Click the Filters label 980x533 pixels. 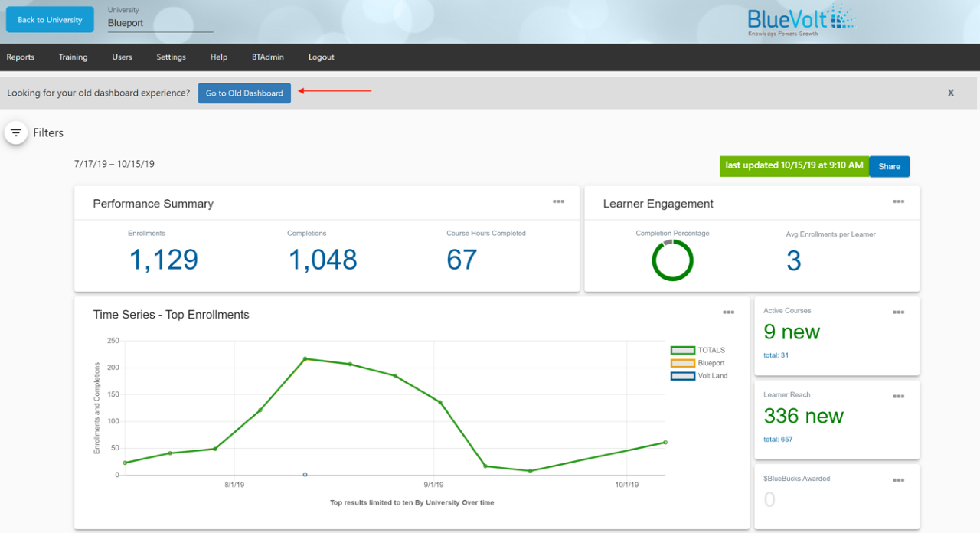point(48,132)
